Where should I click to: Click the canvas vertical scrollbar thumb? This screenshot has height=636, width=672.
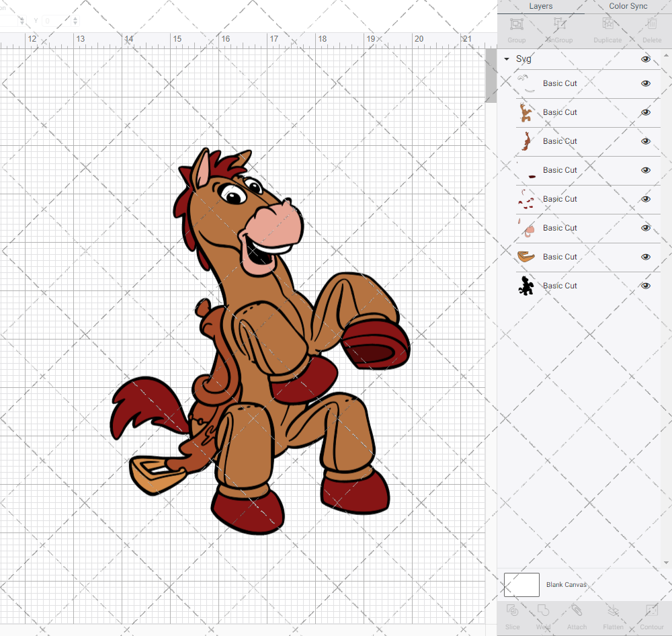[x=491, y=76]
